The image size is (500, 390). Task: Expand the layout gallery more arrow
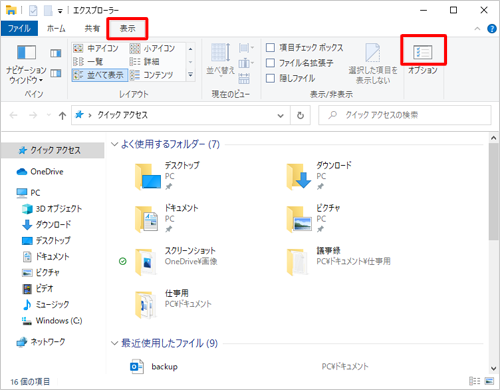[190, 75]
